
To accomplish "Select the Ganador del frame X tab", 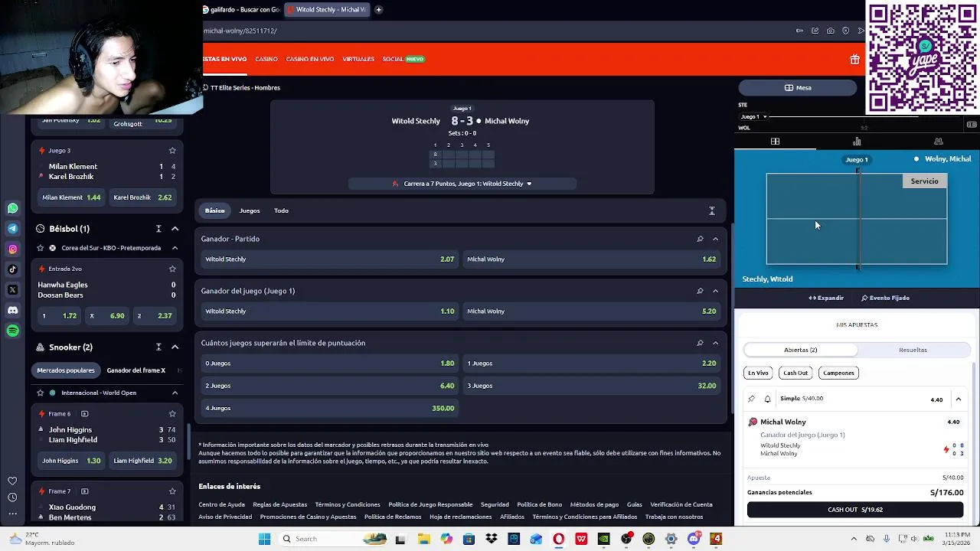I will click(x=136, y=370).
